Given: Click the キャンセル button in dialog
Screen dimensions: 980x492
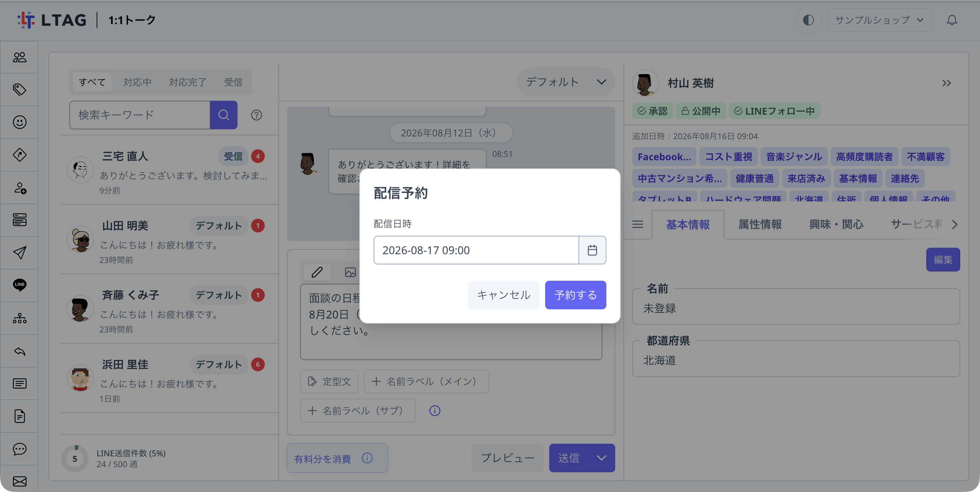Looking at the screenshot, I should (503, 295).
